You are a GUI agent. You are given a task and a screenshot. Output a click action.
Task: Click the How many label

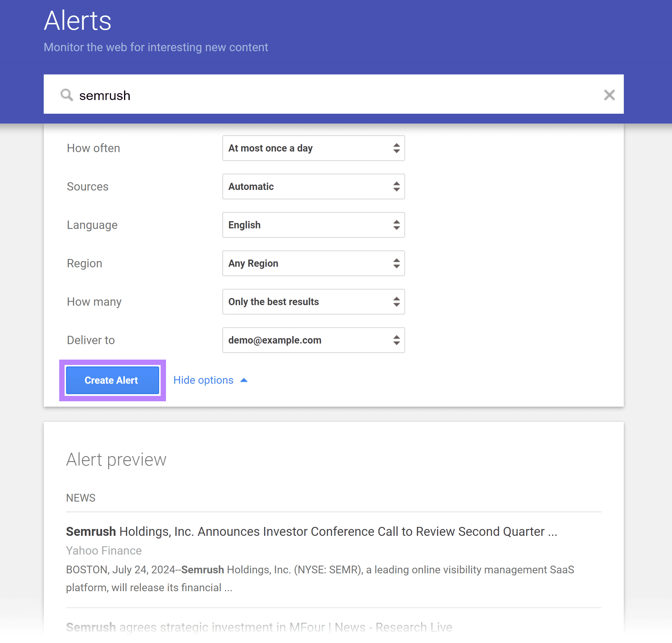point(94,302)
